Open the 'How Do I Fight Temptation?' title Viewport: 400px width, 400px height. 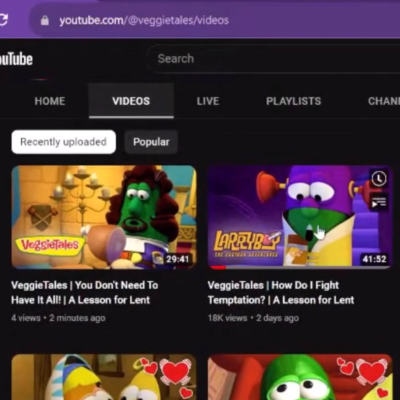281,293
